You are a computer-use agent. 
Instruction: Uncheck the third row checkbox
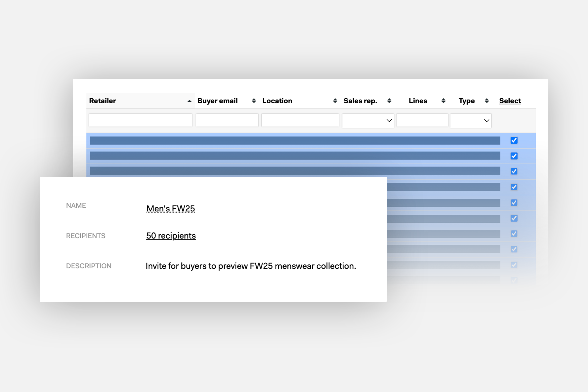click(x=514, y=171)
